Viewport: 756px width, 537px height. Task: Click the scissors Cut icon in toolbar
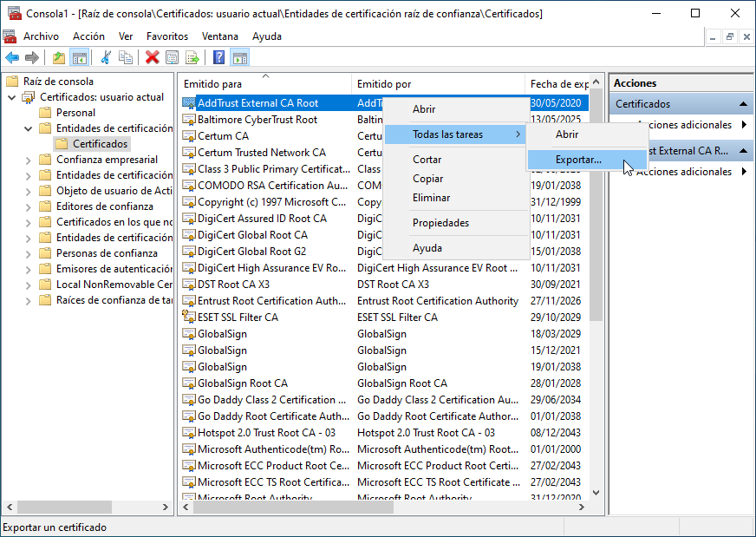106,58
